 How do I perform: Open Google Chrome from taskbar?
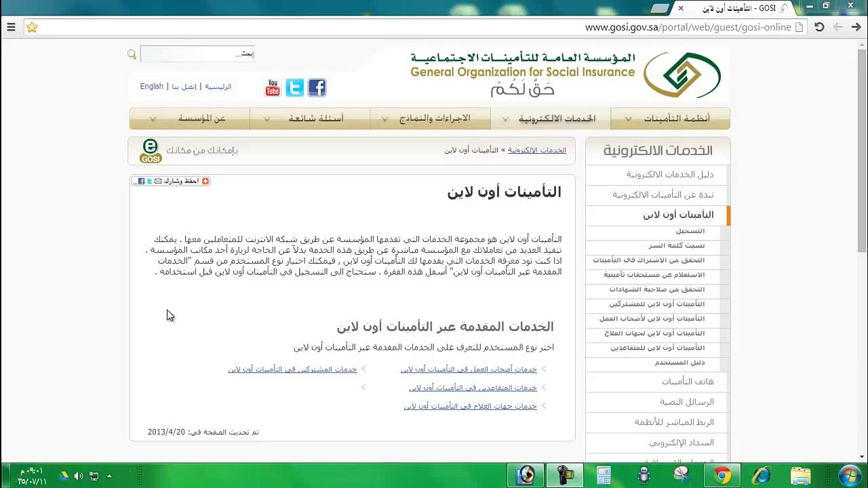point(723,475)
